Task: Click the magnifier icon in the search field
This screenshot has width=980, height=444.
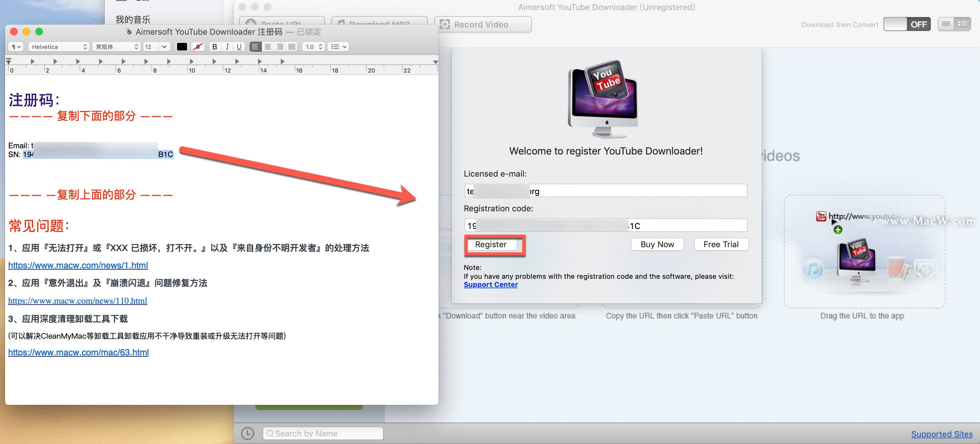Action: coord(270,433)
